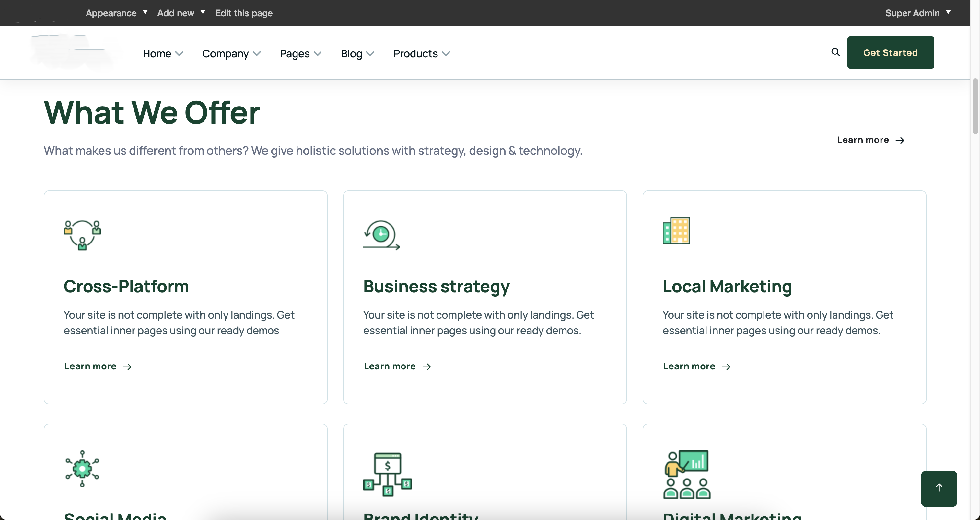Screen dimensions: 980x520
Task: Click the scroll-to-top arrow button
Action: [939, 488]
